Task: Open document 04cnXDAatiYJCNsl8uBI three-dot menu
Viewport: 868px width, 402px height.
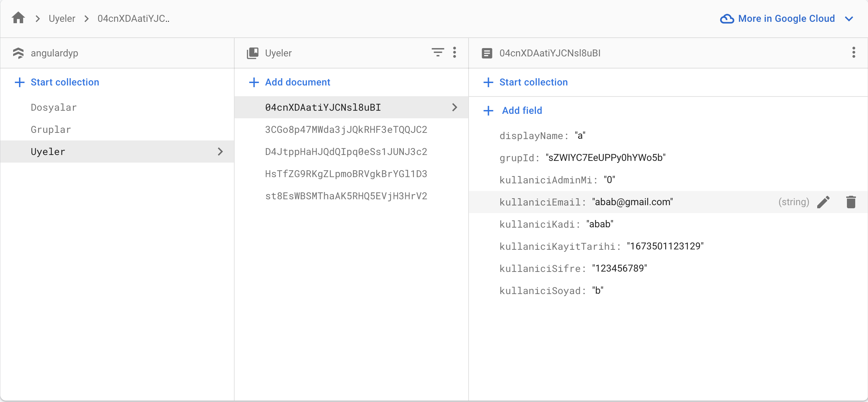Action: (853, 53)
